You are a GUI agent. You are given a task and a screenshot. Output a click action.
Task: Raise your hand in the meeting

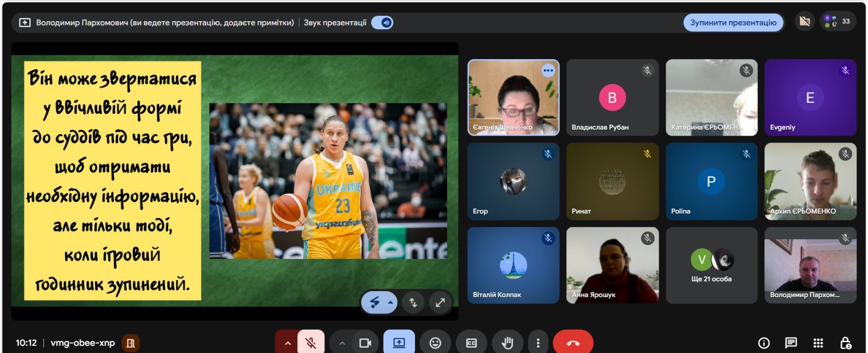[x=507, y=343]
